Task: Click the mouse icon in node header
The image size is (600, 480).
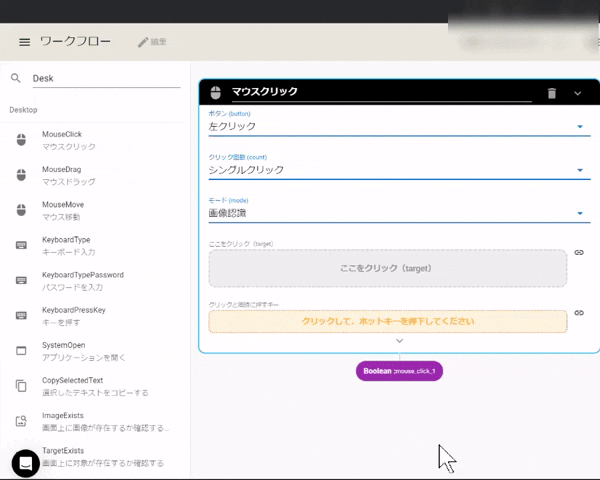Action: pos(215,93)
